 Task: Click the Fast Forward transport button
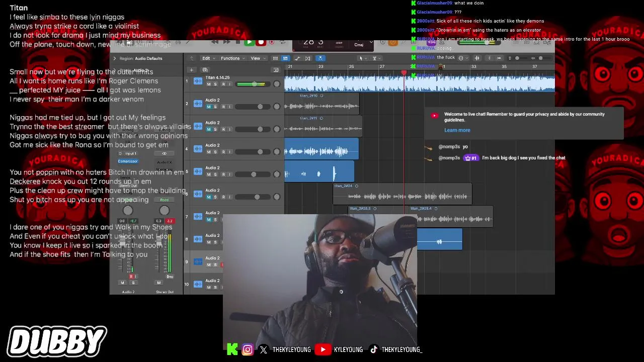pyautogui.click(x=226, y=42)
